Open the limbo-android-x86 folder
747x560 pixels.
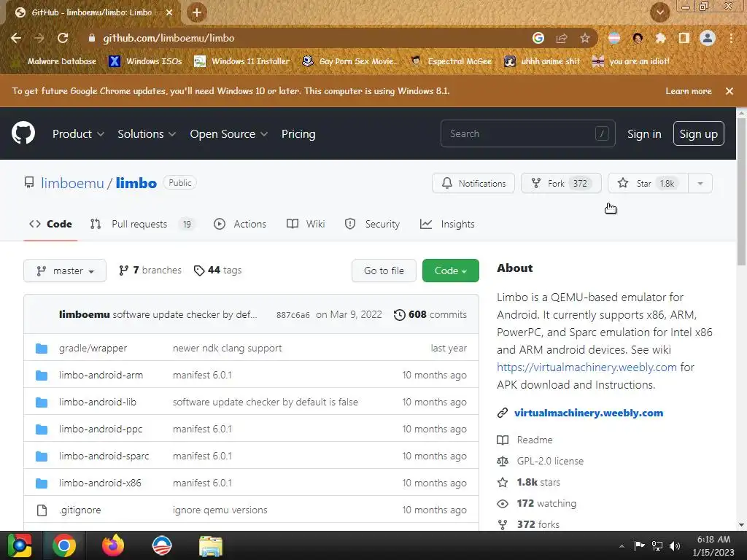(x=100, y=483)
